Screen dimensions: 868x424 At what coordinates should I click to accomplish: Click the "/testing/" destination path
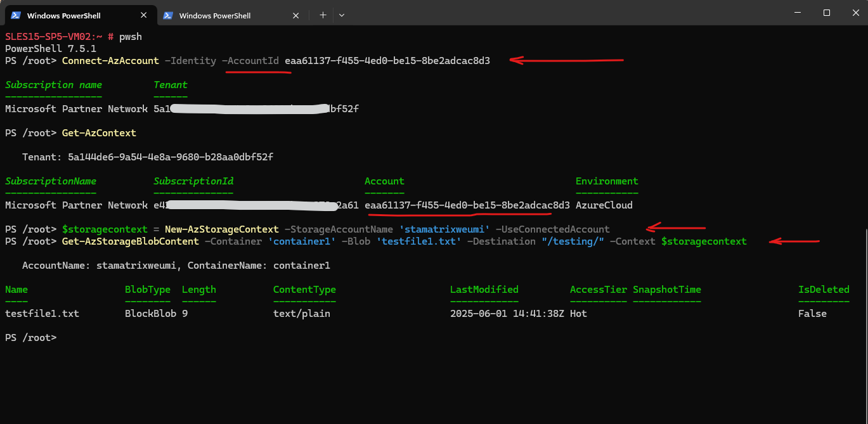pyautogui.click(x=573, y=241)
